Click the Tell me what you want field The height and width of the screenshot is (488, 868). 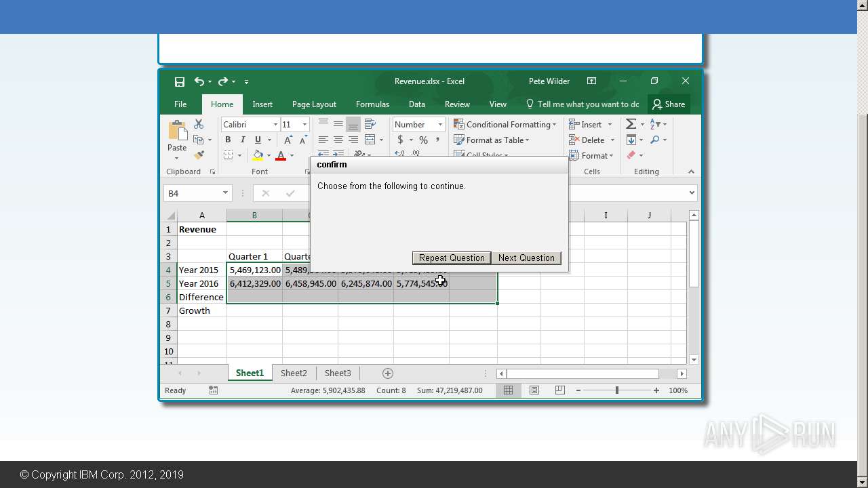click(583, 104)
